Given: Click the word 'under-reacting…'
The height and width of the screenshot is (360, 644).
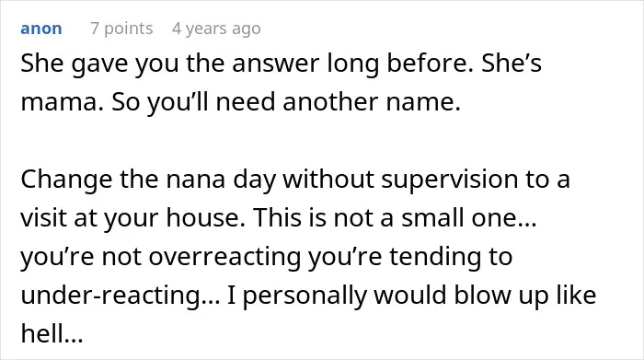Looking at the screenshot, I should coord(121,296).
